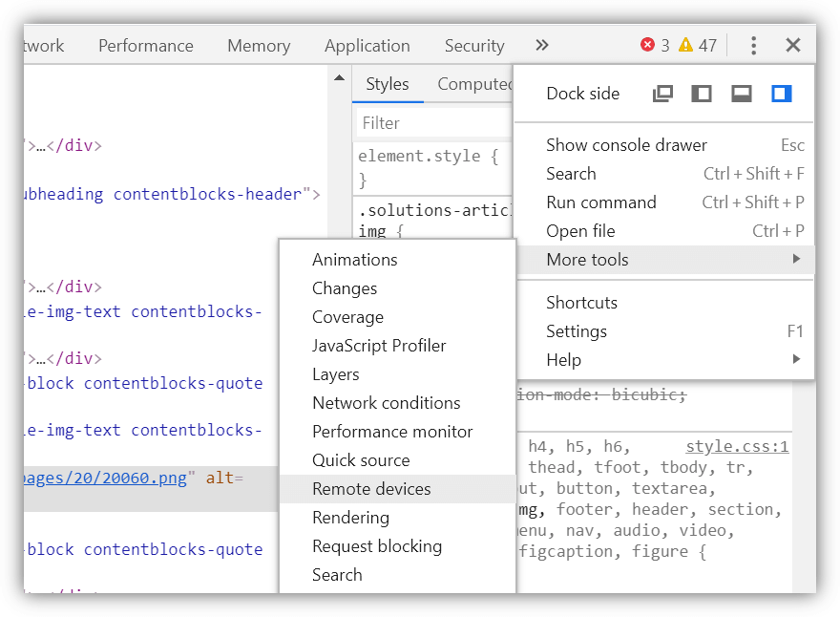The width and height of the screenshot is (840, 617).
Task: Click the yellow warning count icon
Action: click(684, 45)
